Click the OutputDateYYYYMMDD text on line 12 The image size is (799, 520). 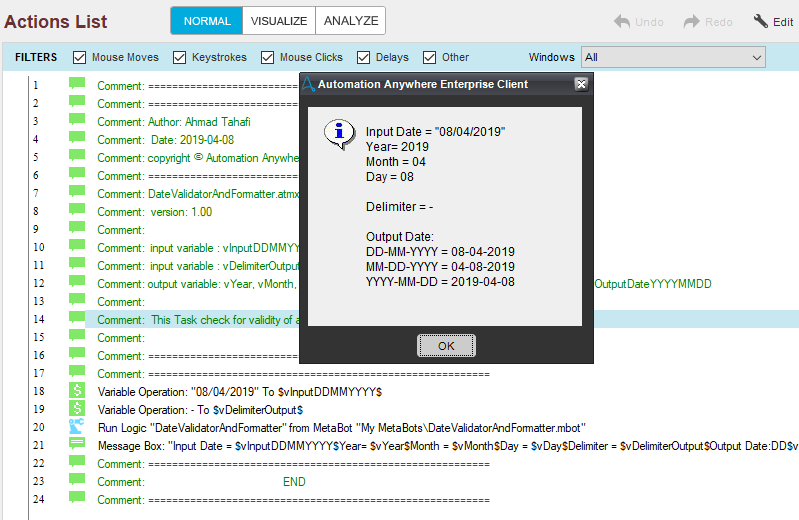pyautogui.click(x=653, y=284)
